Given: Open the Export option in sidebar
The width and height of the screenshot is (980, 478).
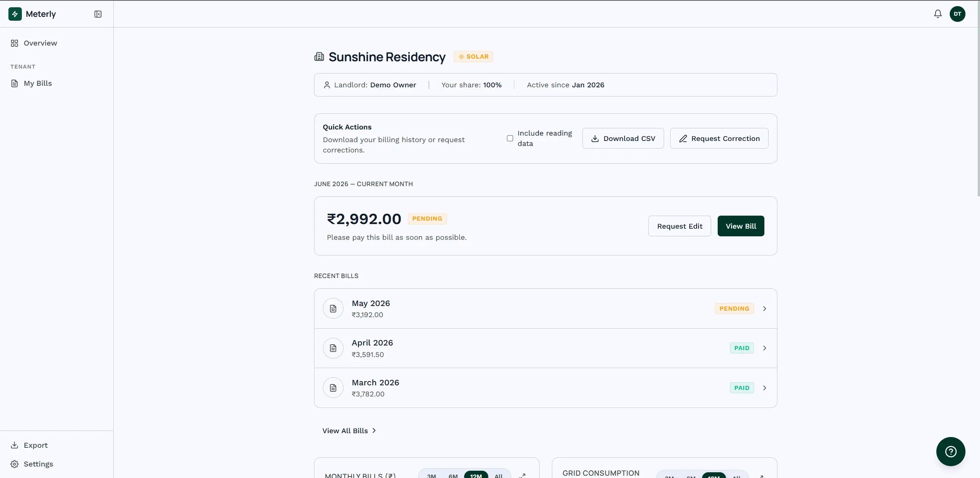Looking at the screenshot, I should point(57,445).
